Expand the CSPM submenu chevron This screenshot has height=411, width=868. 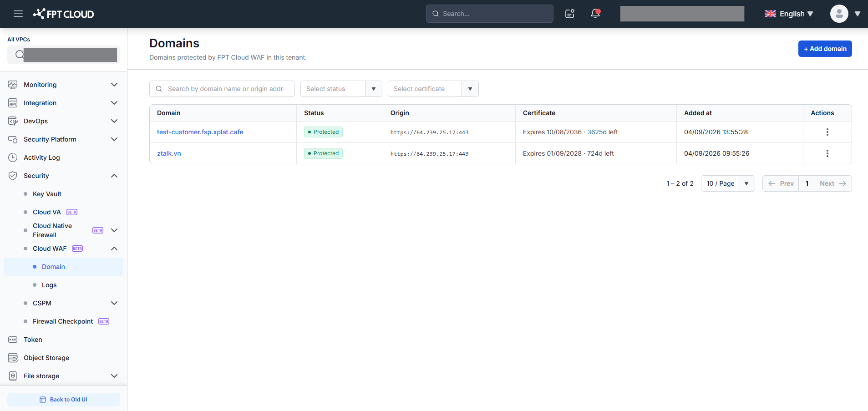coord(114,303)
